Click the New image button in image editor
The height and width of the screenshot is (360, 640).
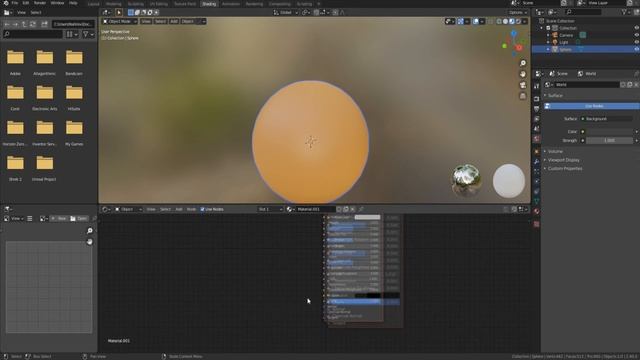pyautogui.click(x=59, y=219)
